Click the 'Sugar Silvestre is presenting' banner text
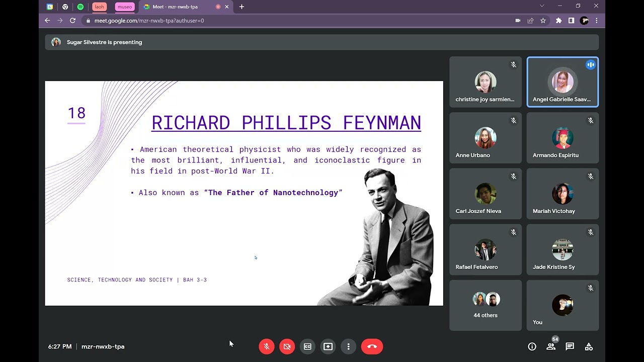Viewport: 644px width, 362px height. pos(104,42)
